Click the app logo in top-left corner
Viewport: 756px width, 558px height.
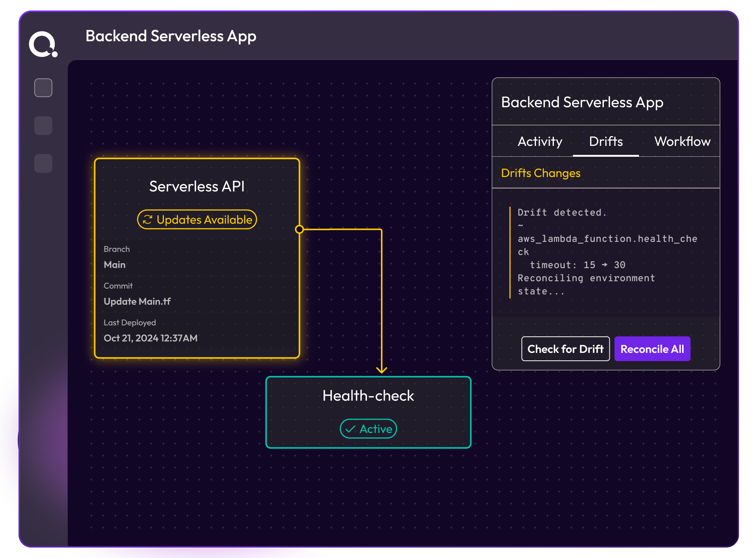[x=43, y=44]
